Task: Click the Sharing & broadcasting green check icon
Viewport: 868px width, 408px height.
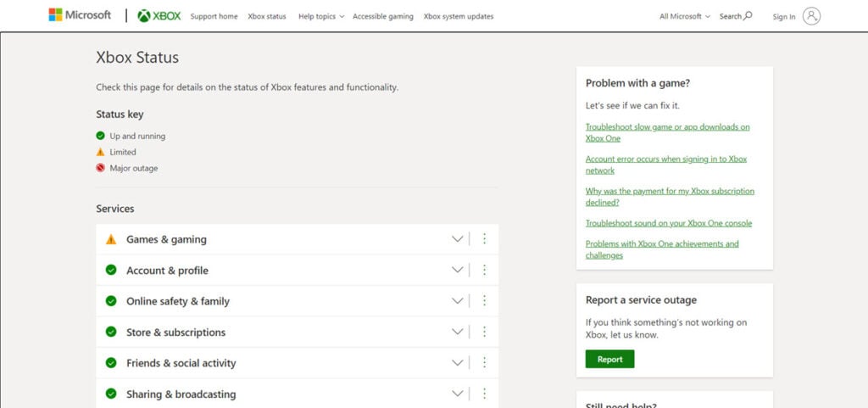Action: point(111,394)
